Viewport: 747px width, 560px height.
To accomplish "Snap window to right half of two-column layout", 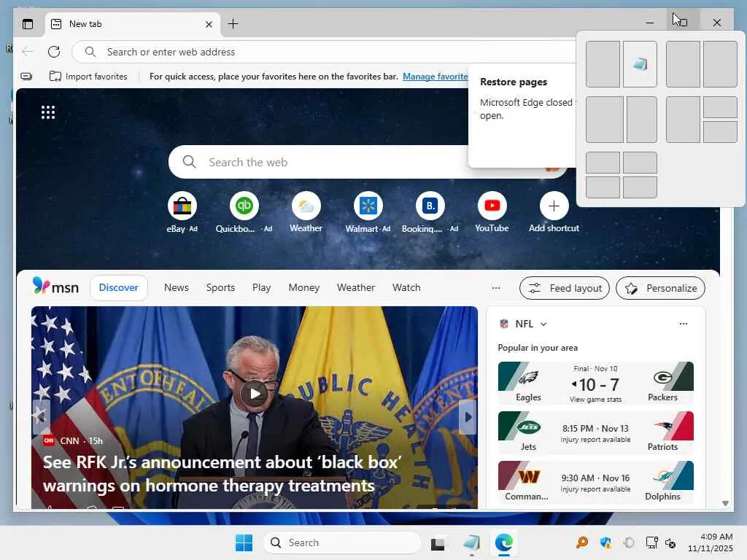I will (x=640, y=64).
